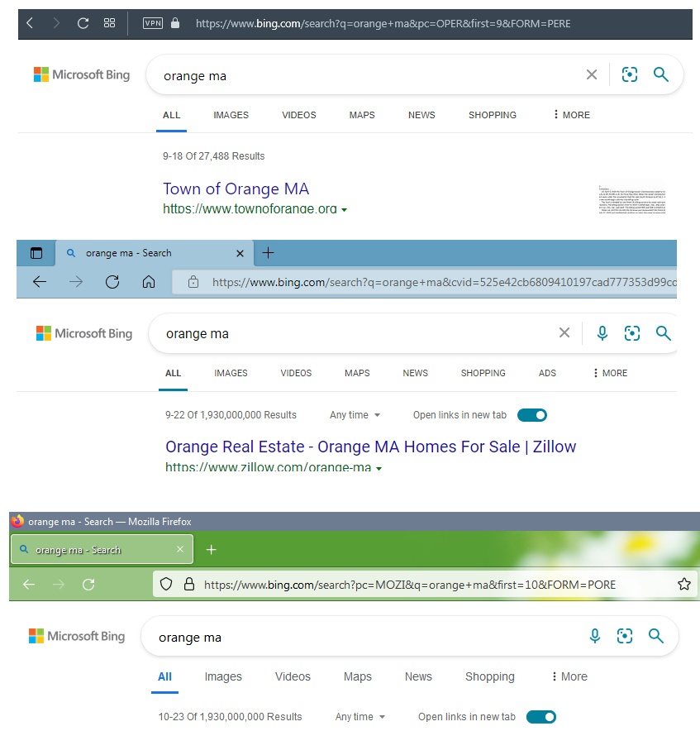The width and height of the screenshot is (700, 731).
Task: Click the Firefox address bar URL
Action: coord(410,585)
